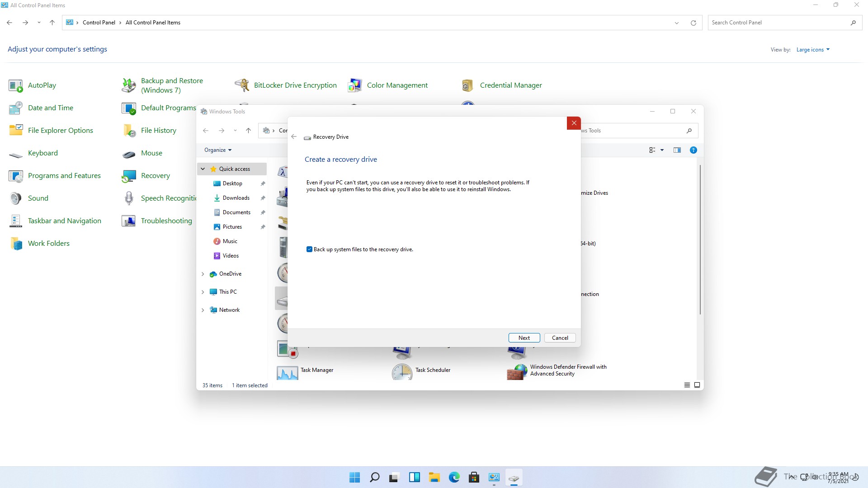Select Pictures in Quick access
Viewport: 868px width, 488px height.
pos(232,227)
